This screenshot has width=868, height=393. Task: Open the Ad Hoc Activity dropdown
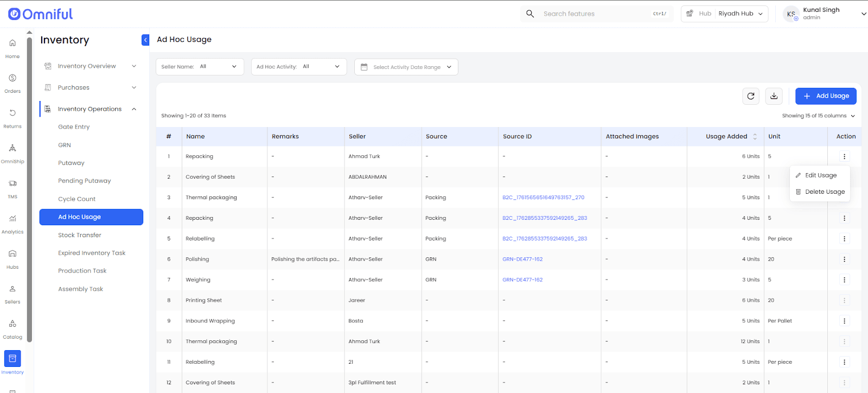point(298,67)
